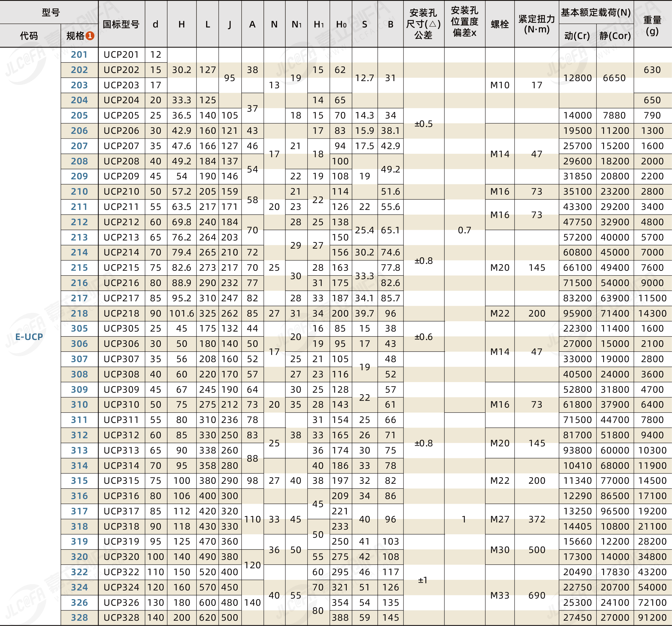Click the 代码 sub-header
Image resolution: width=672 pixels, height=626 pixels.
tap(29, 36)
